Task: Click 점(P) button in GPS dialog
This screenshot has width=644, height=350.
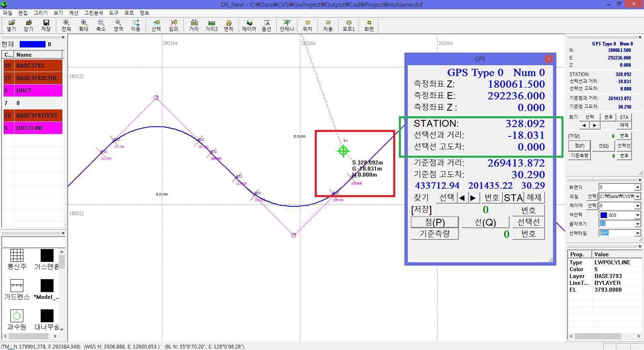Action: click(435, 222)
